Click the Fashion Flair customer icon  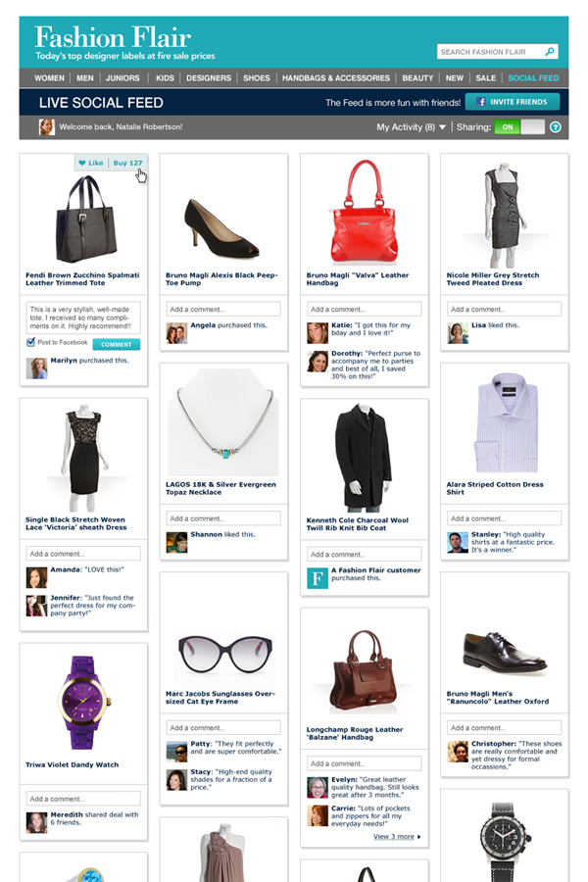click(x=317, y=578)
